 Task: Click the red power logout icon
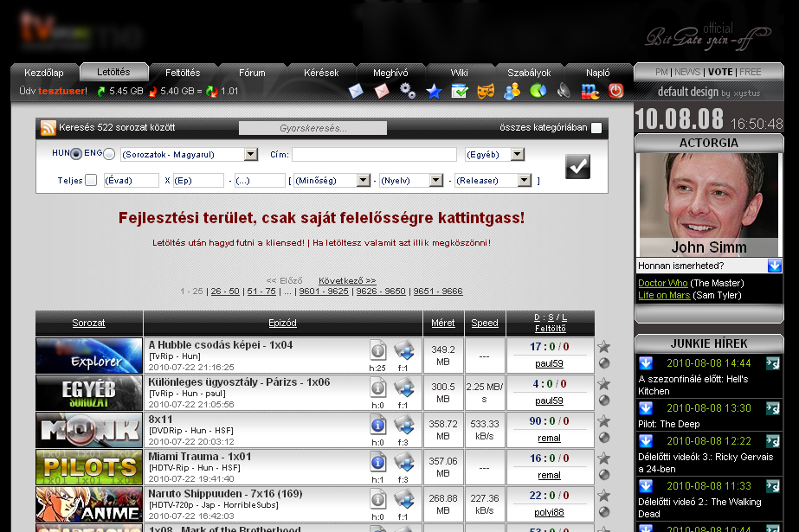[615, 91]
